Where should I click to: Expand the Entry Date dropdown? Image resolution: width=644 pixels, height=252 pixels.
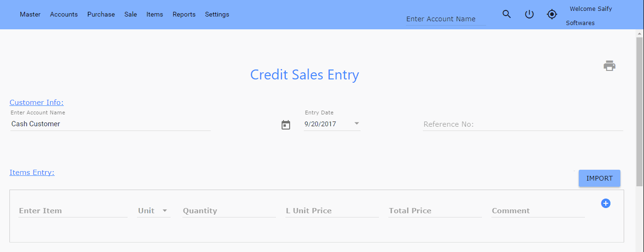[357, 124]
